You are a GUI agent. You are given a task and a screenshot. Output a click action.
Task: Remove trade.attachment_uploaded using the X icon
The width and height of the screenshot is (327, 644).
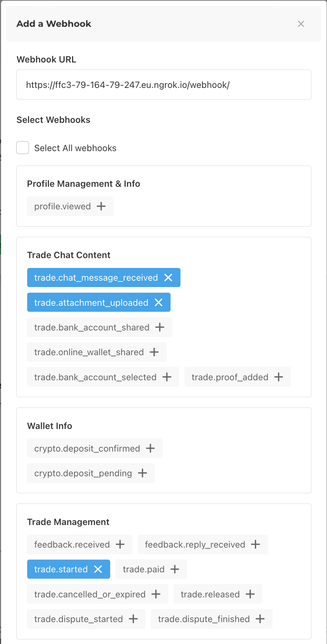[x=159, y=303]
